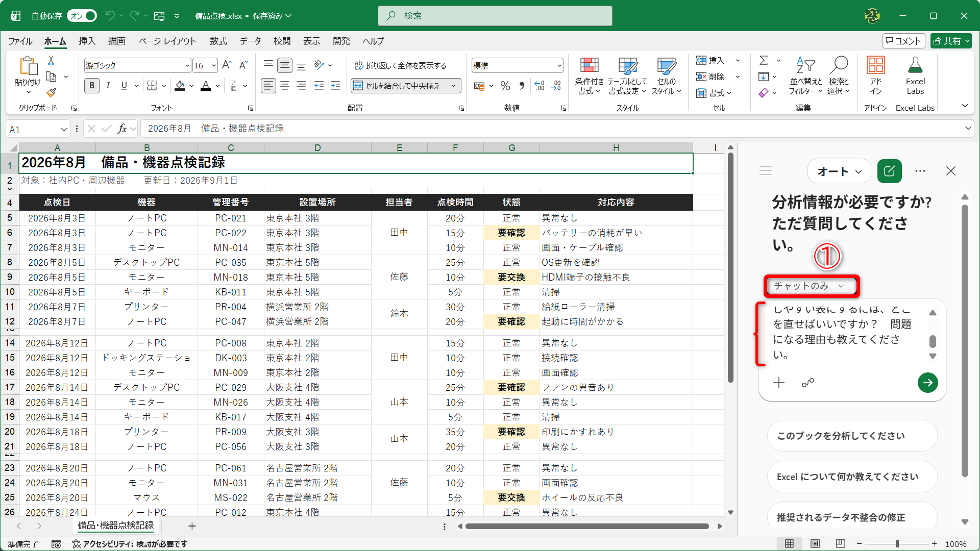Toggle Wrap Text (折り返して全体を表示する)
Image resolution: width=980 pixels, height=551 pixels.
(401, 65)
